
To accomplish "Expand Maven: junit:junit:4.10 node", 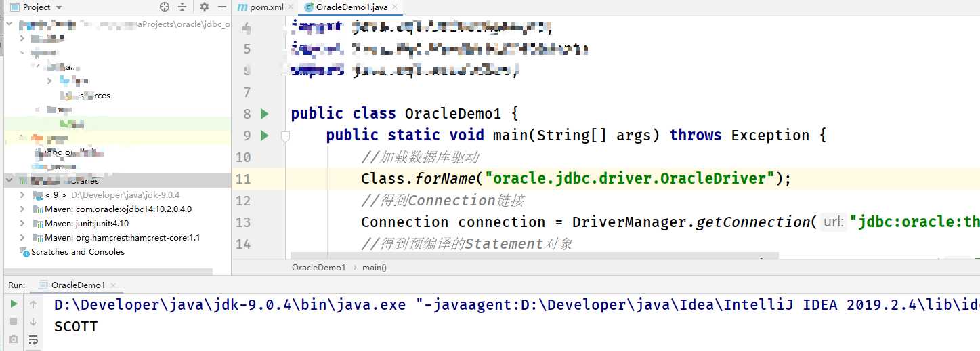I will (x=23, y=223).
